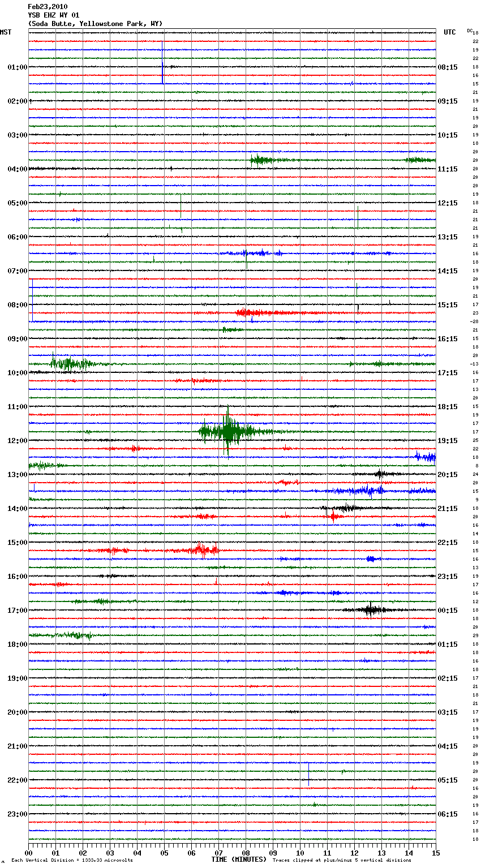Click the "03:15" UTC time label
Image resolution: width=481 pixels, height=868 pixels.
click(x=448, y=712)
